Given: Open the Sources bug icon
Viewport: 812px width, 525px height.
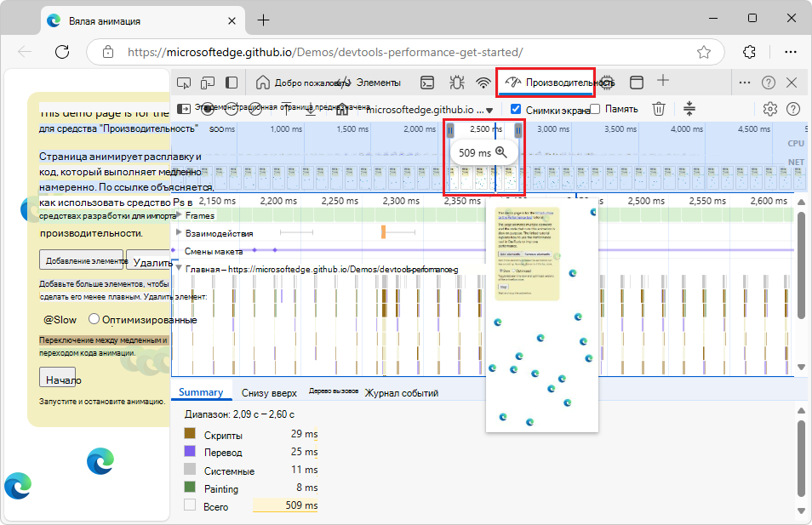Looking at the screenshot, I should coord(456,83).
